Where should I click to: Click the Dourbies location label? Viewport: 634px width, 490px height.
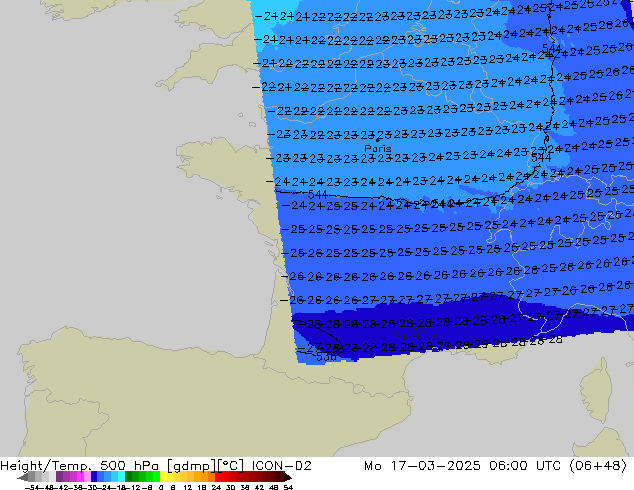click(x=415, y=336)
